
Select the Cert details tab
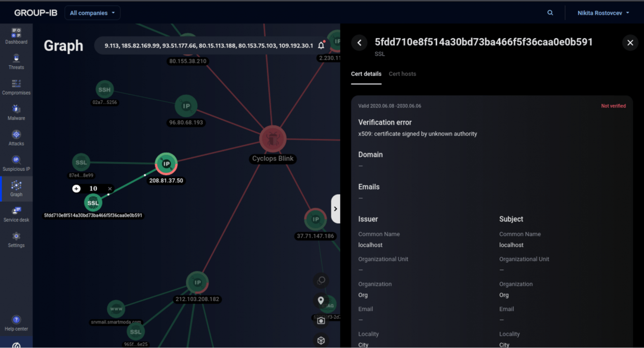point(366,74)
